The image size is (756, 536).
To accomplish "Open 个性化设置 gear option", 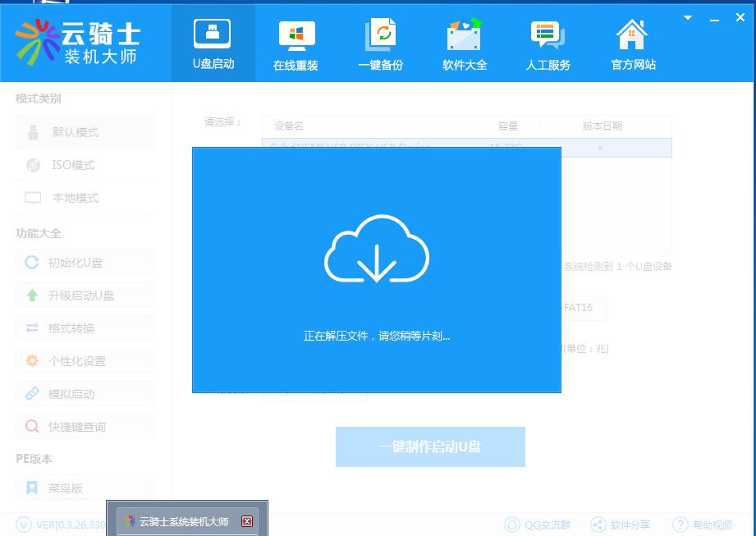I will coord(85,361).
